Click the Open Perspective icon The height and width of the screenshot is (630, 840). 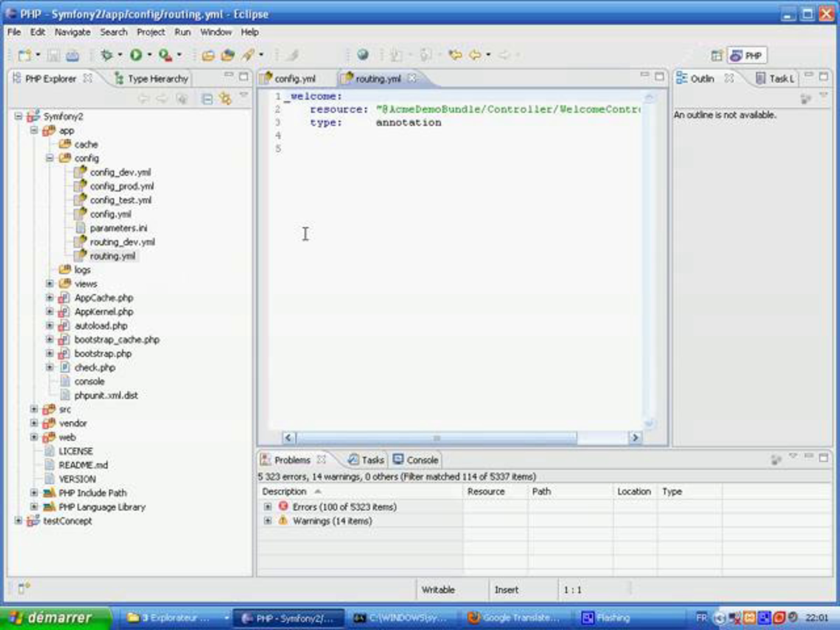click(716, 55)
